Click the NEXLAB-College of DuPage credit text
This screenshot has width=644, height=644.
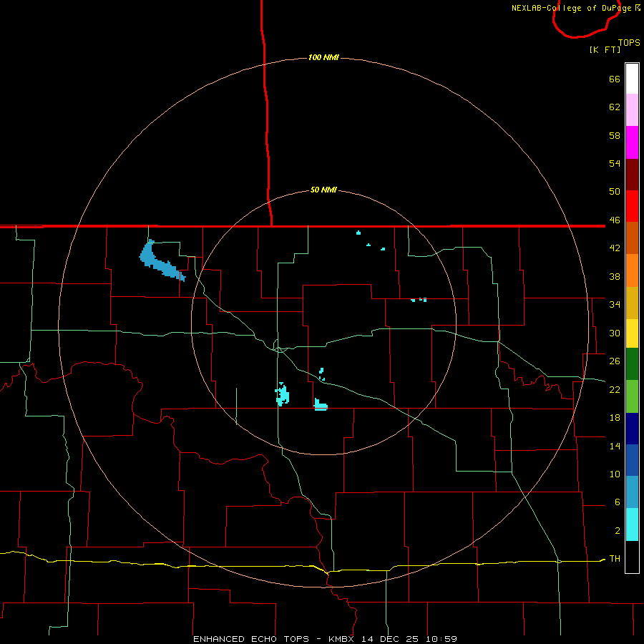pos(571,8)
